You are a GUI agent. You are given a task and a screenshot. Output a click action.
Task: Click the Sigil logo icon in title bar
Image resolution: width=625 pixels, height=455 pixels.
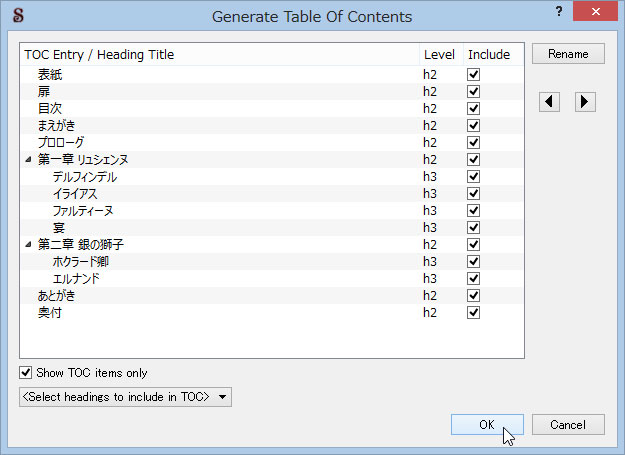tap(18, 16)
